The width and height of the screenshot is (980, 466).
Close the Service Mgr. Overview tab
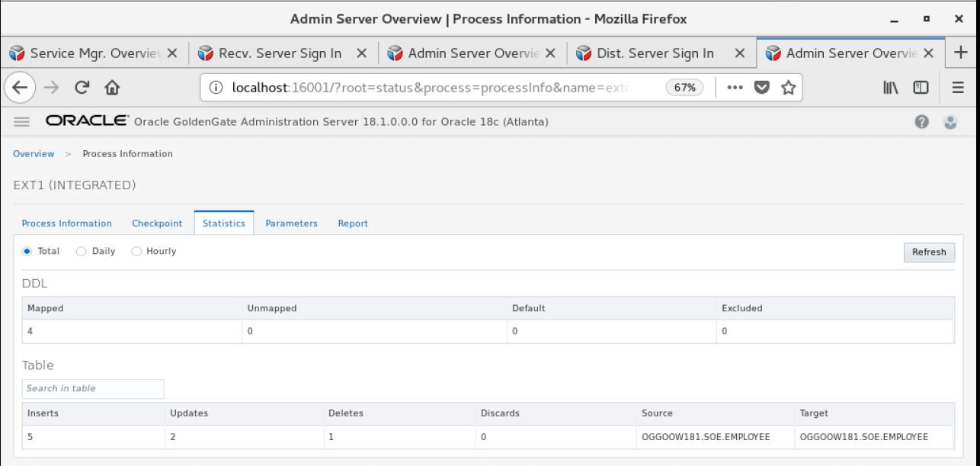tap(172, 53)
